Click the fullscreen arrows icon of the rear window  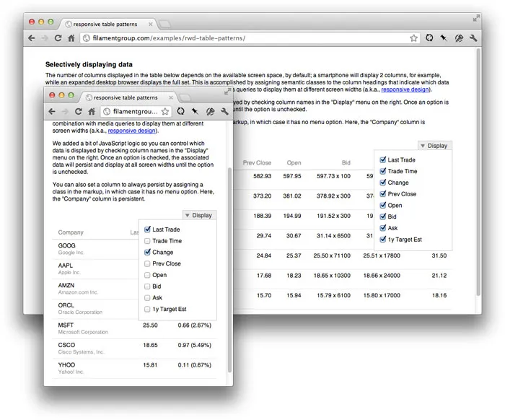(x=476, y=18)
